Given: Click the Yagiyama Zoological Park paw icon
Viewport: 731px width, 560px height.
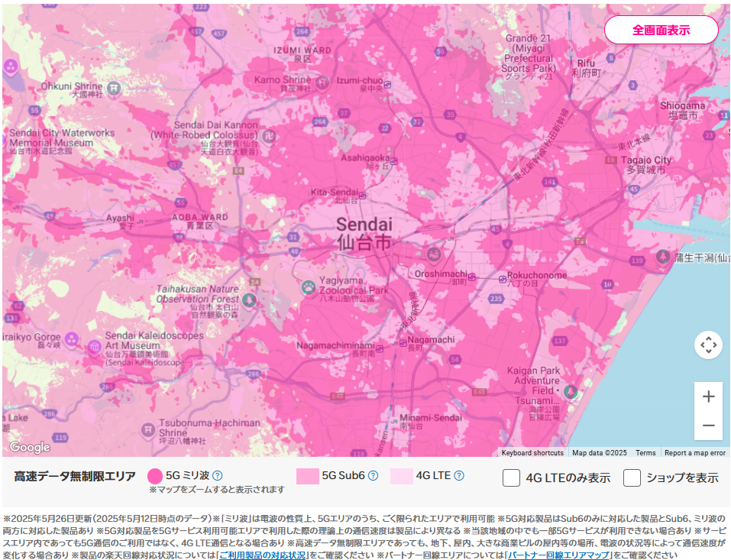Looking at the screenshot, I should (308, 286).
